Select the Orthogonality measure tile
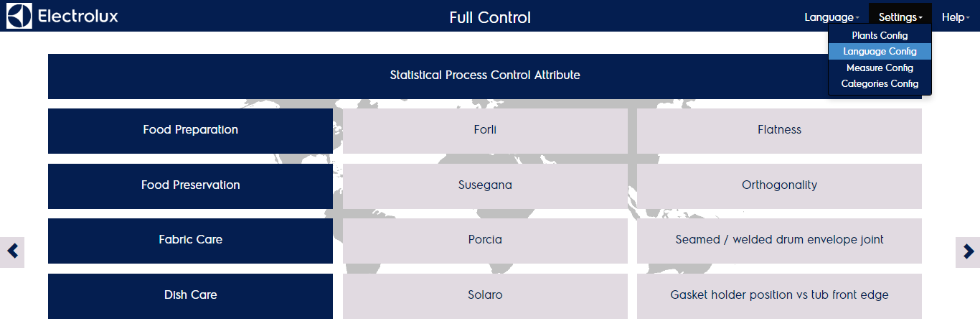The width and height of the screenshot is (980, 334). click(779, 185)
